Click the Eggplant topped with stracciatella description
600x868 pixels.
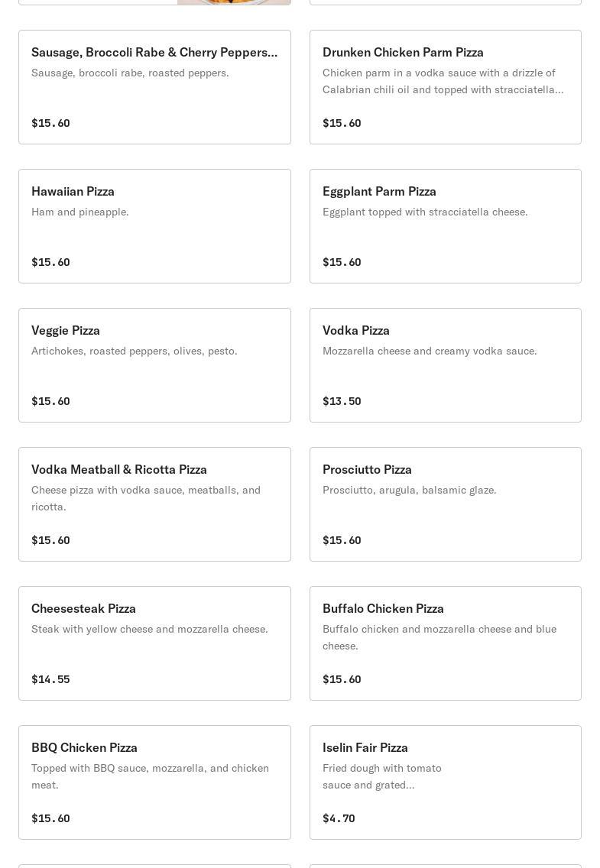[425, 212]
